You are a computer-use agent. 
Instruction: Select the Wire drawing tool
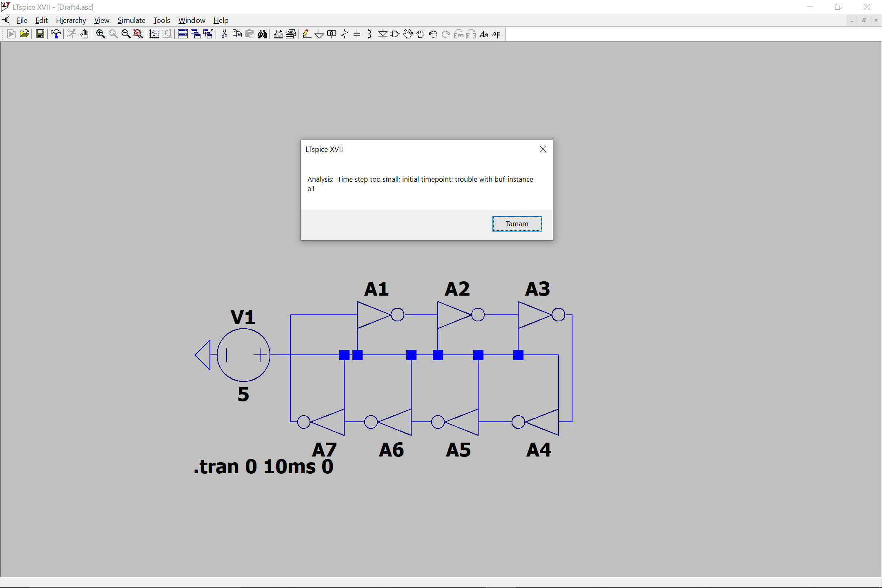pyautogui.click(x=306, y=34)
